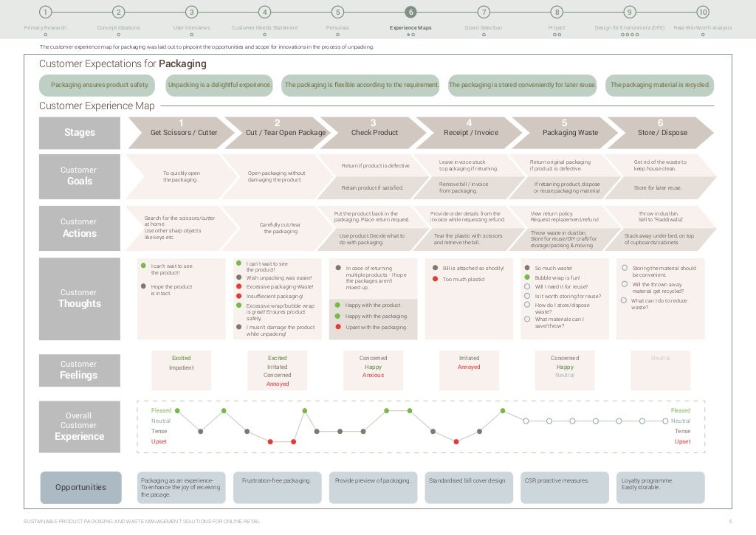Click 'packaging material is recycled' pill
This screenshot has width=756, height=535.
(659, 86)
